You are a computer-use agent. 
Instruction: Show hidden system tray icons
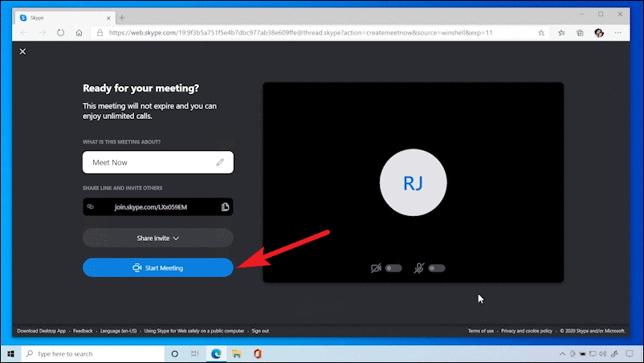tap(562, 354)
